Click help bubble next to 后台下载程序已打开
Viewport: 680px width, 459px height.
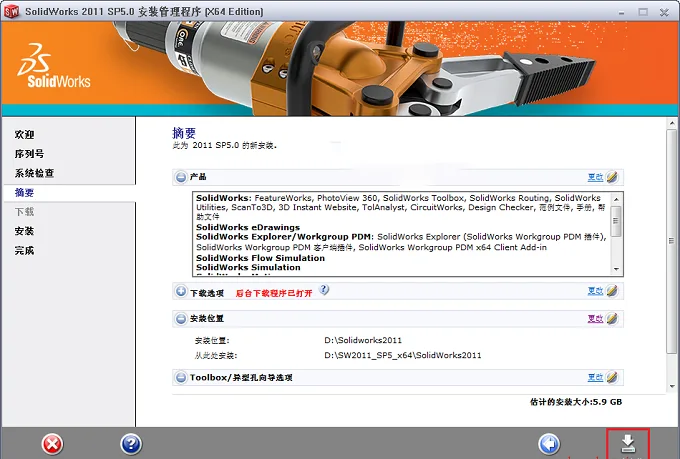324,290
